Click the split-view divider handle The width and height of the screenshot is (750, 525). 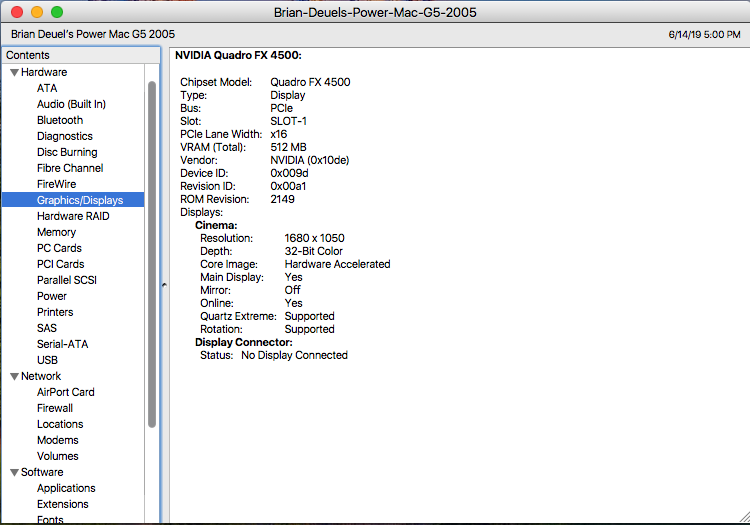[164, 285]
